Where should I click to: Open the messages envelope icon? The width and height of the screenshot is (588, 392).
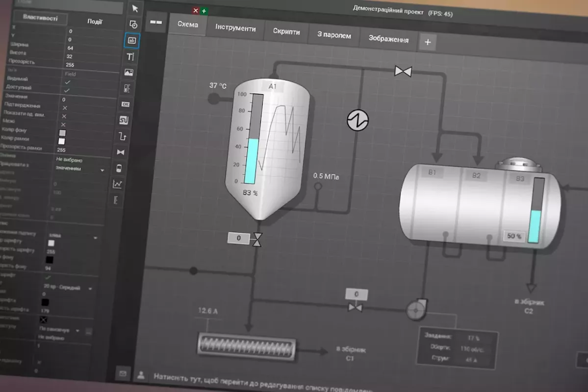[123, 373]
